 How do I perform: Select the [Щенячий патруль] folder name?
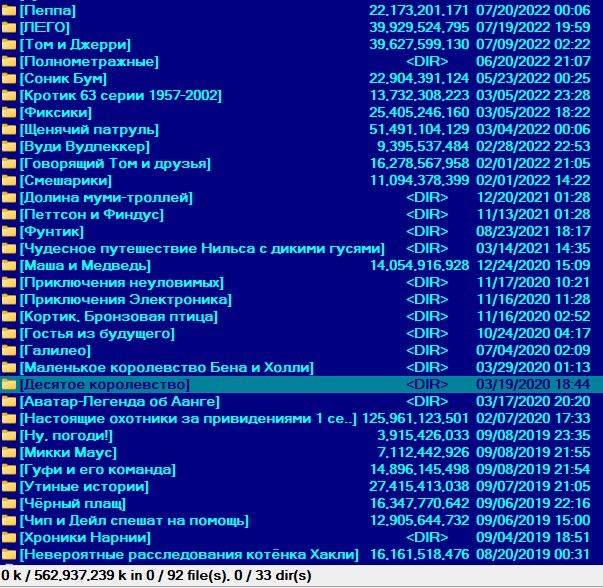[x=89, y=129]
